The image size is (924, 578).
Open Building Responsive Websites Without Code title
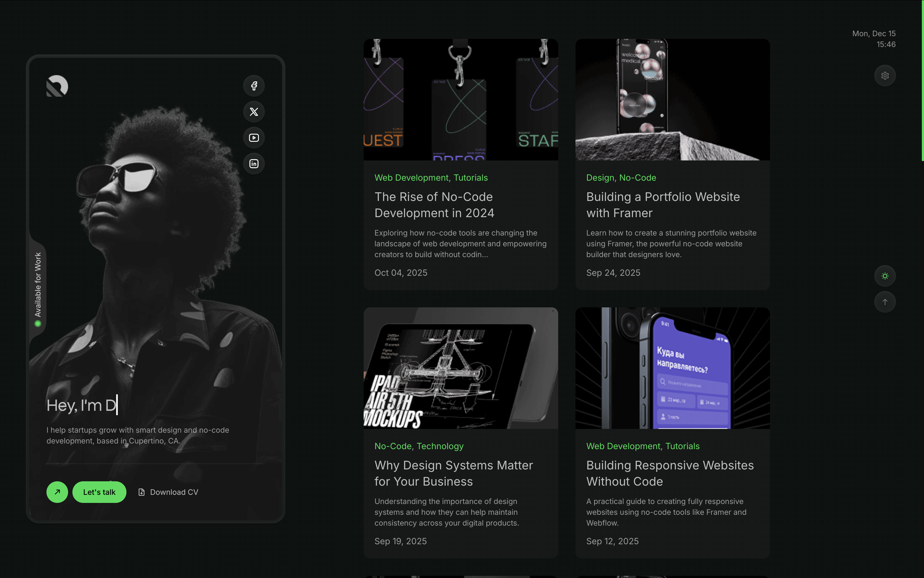[x=670, y=473]
